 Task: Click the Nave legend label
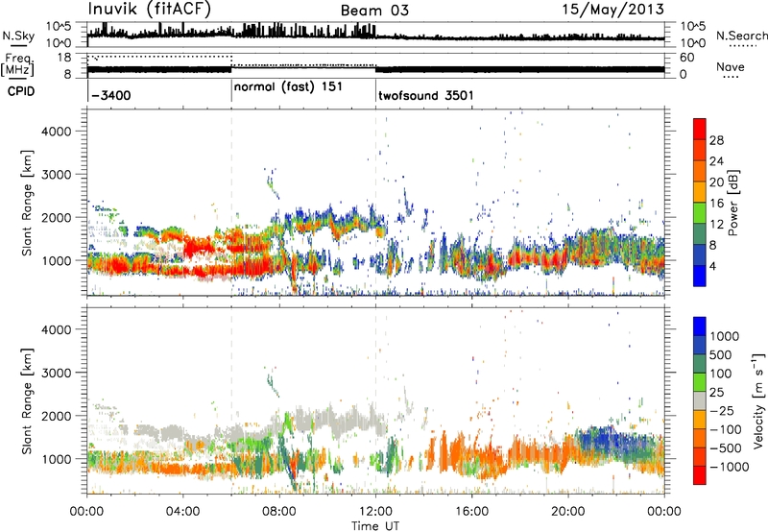[731, 67]
